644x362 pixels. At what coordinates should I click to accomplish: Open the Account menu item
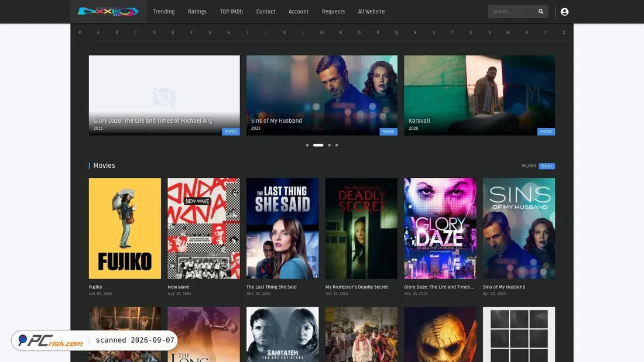[298, 12]
